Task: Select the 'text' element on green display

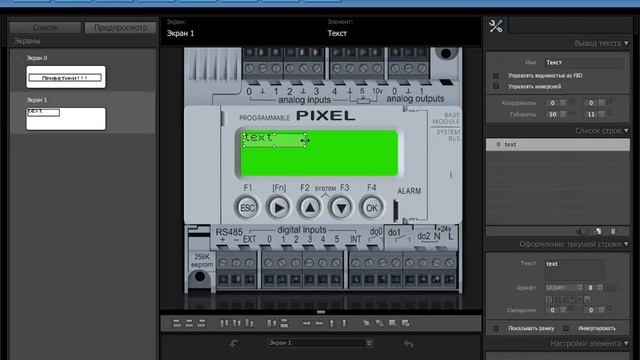Action: (x=273, y=140)
